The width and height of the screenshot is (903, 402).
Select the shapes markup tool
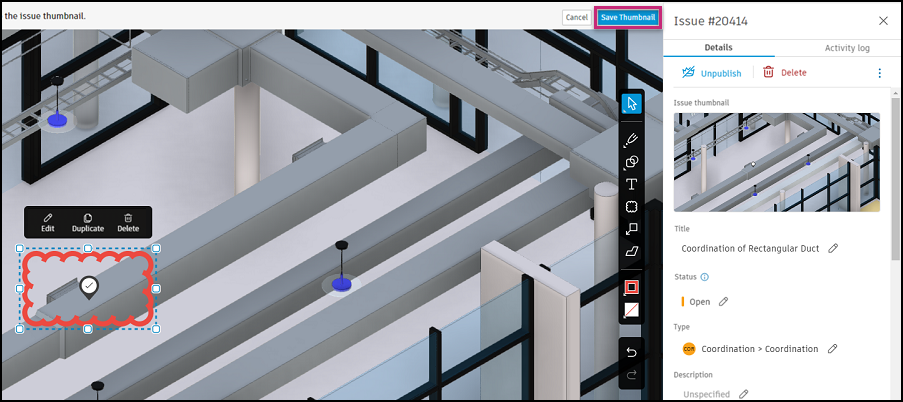tap(632, 162)
